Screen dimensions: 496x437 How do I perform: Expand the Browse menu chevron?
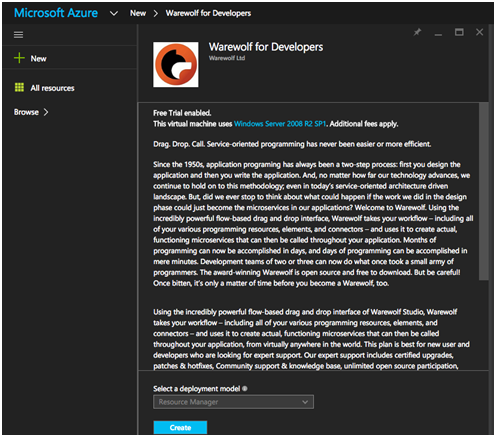click(46, 112)
